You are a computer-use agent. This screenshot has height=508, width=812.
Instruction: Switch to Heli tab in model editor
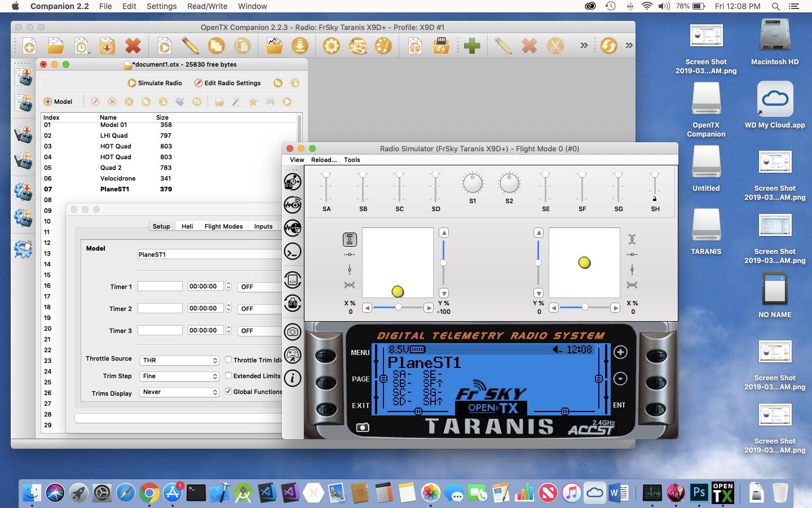(x=187, y=226)
